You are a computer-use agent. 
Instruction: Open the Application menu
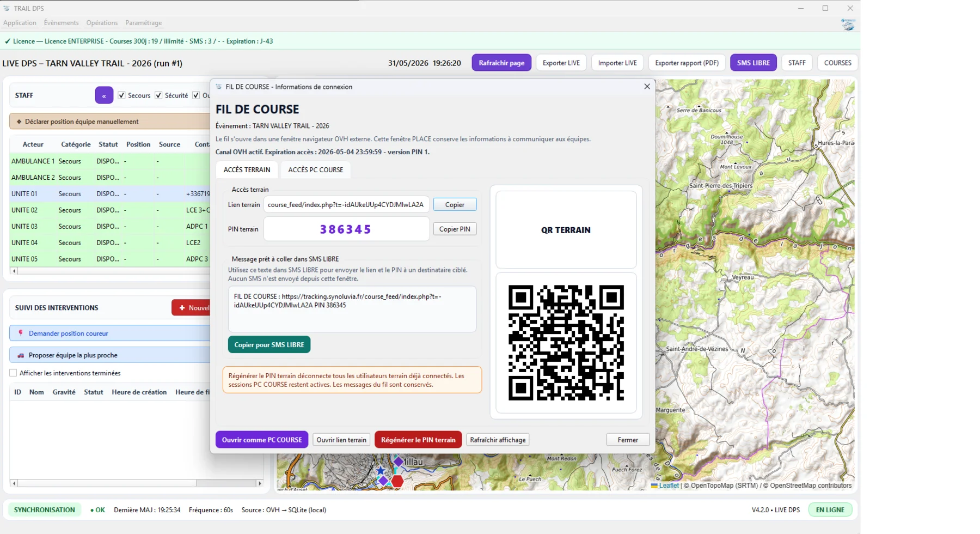point(20,23)
